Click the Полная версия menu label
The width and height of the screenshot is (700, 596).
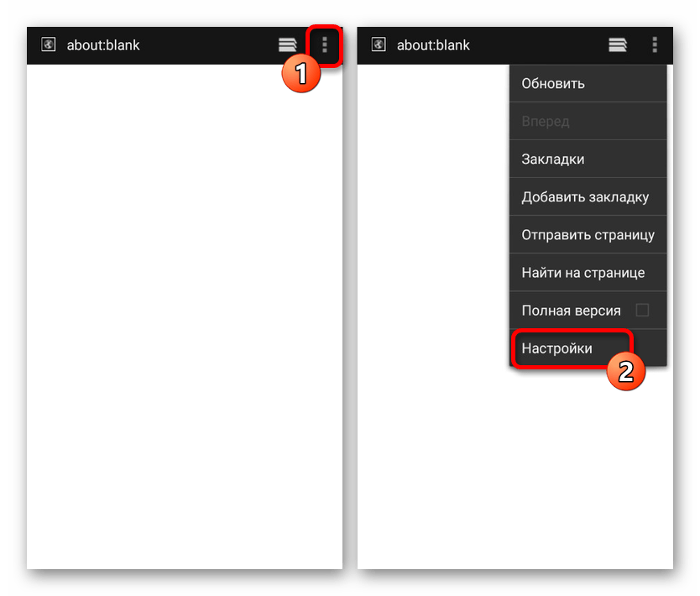click(x=571, y=311)
